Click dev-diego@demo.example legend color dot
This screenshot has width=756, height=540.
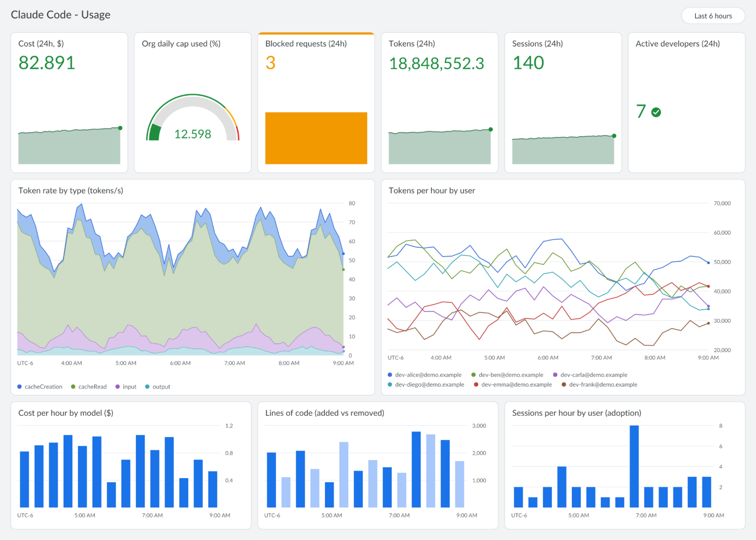390,385
